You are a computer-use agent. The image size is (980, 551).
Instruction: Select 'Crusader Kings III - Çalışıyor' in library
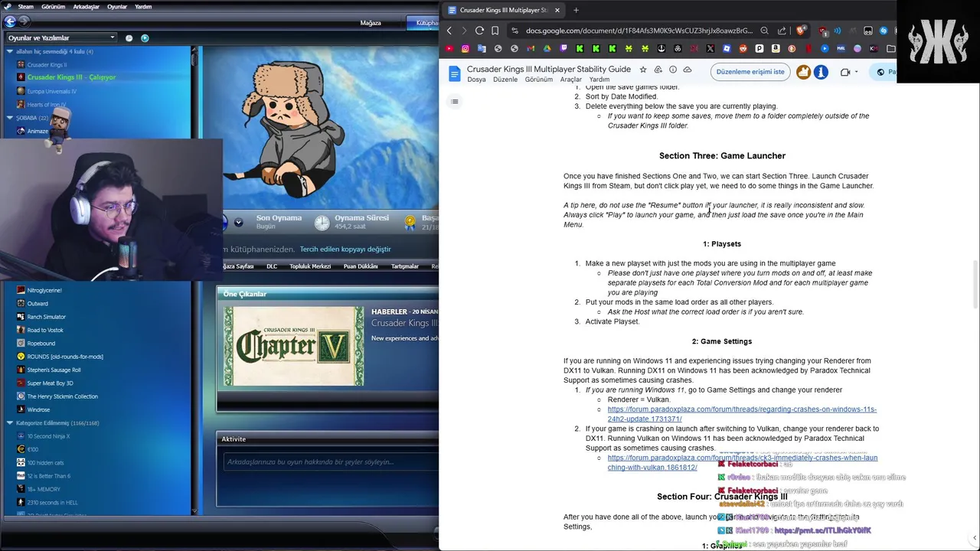[x=71, y=77]
